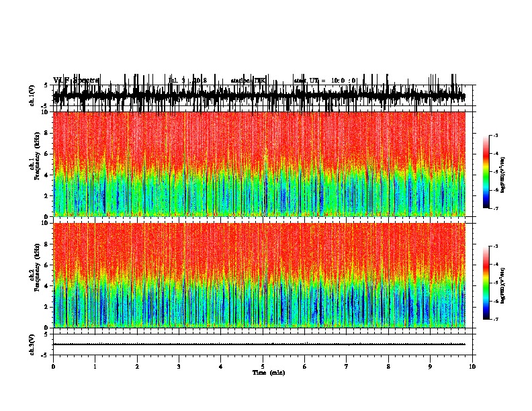Click time axis tick label "6"
532x411 pixels.
[305, 367]
